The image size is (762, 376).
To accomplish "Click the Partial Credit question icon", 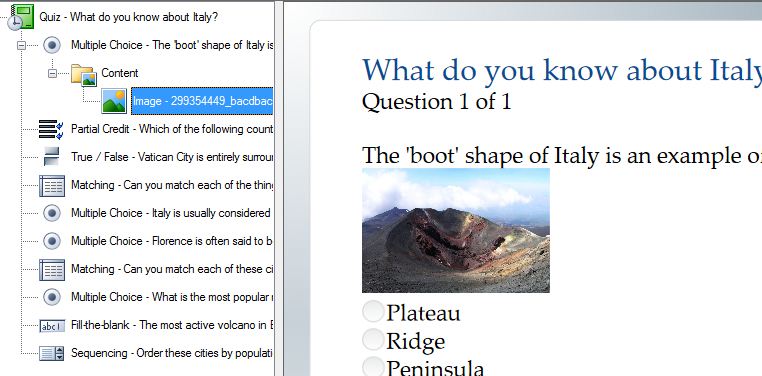I will 51,129.
